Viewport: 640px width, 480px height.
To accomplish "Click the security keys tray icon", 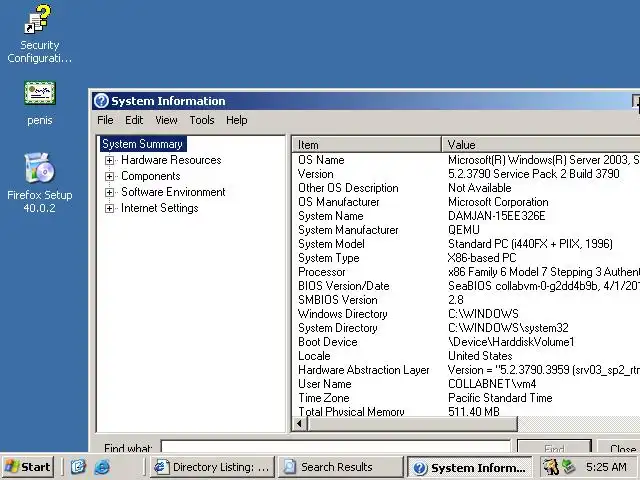I will [x=551, y=467].
